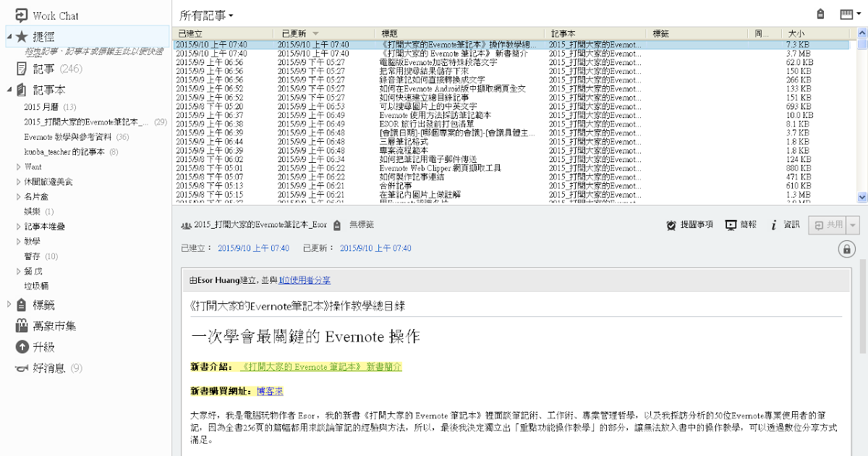Click the lock tag icon beside 無標籤

(x=337, y=225)
